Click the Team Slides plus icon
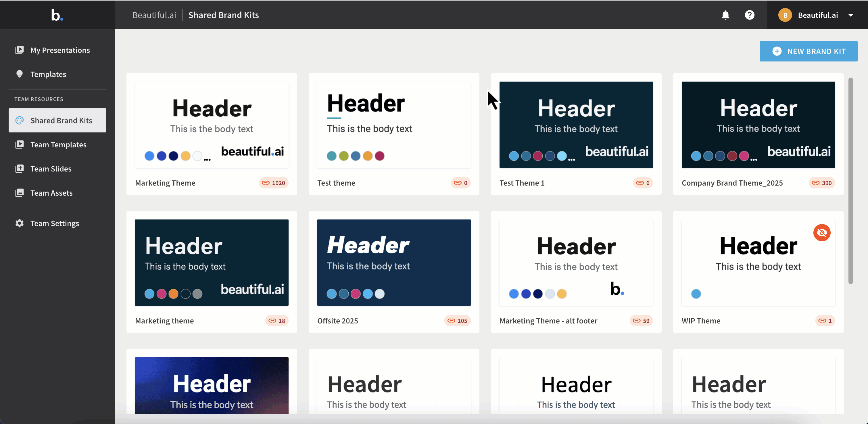This screenshot has width=868, height=424. coord(20,169)
